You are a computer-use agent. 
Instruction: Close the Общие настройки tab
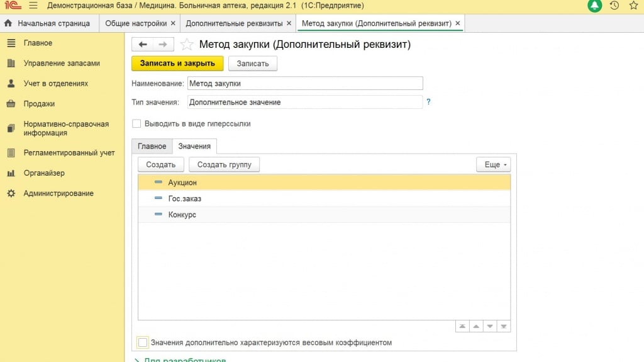pyautogui.click(x=173, y=23)
